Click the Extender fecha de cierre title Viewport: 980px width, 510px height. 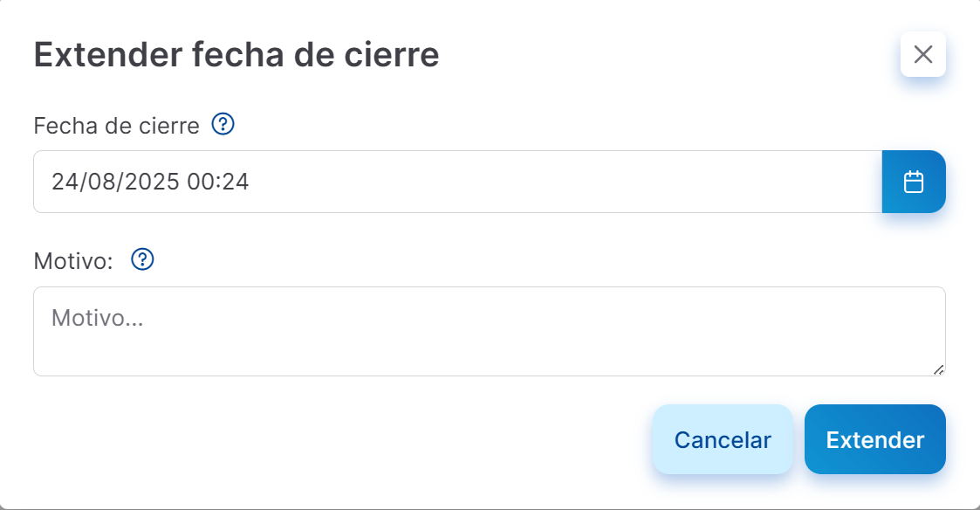click(x=236, y=54)
